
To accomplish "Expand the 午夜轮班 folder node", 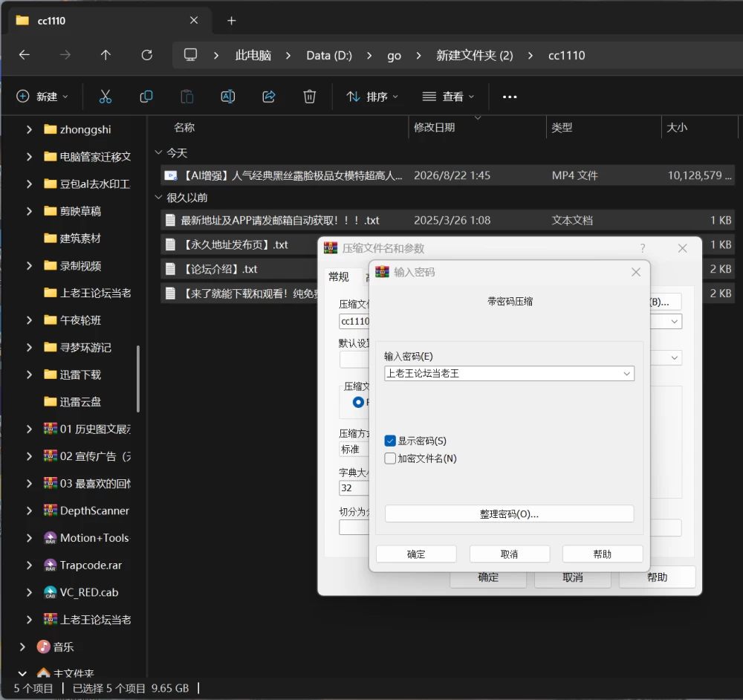I will pos(30,320).
